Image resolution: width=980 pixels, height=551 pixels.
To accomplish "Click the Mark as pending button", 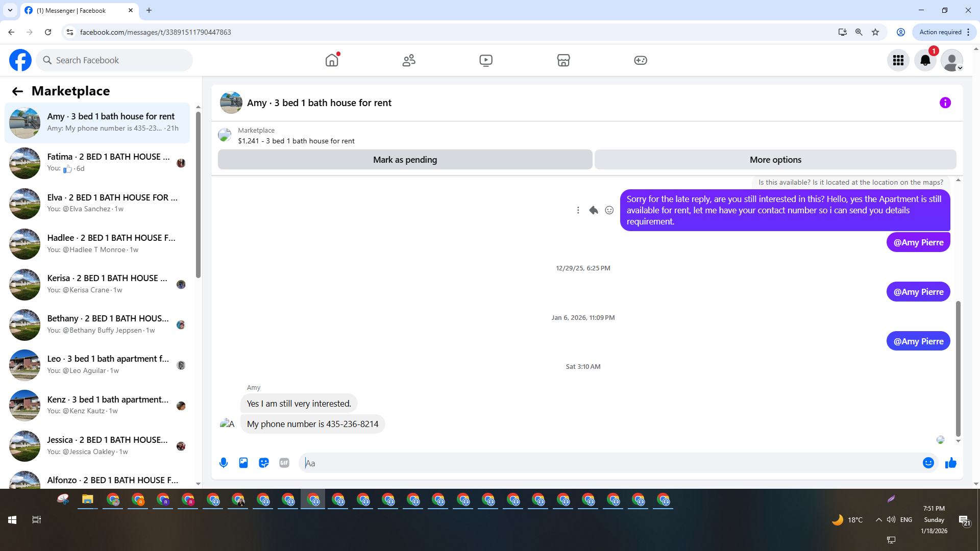I will point(405,160).
